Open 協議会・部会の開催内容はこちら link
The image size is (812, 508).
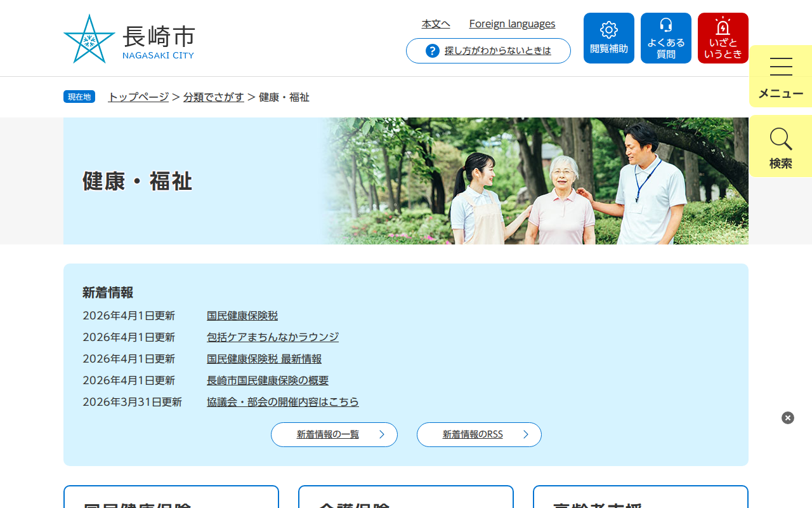click(x=282, y=402)
